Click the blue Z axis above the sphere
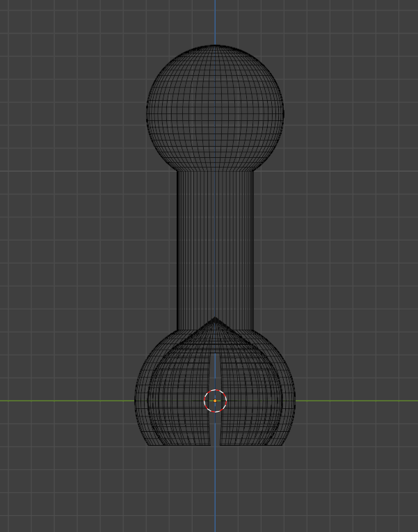The width and height of the screenshot is (418, 532). pyautogui.click(x=215, y=21)
